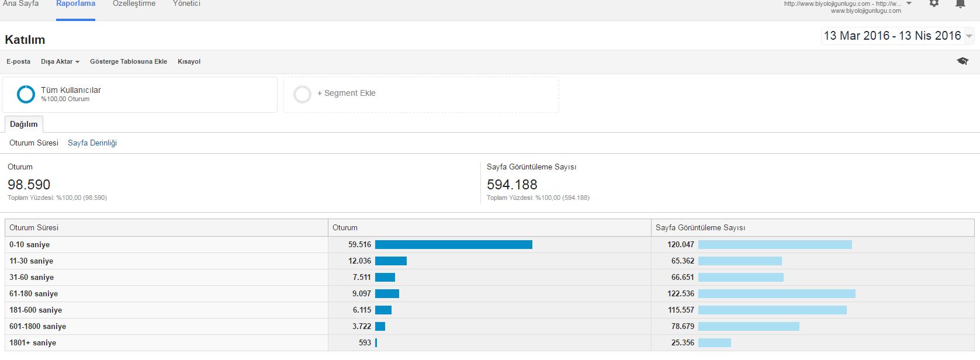Click the 78.679 pageviews value

coord(683,326)
